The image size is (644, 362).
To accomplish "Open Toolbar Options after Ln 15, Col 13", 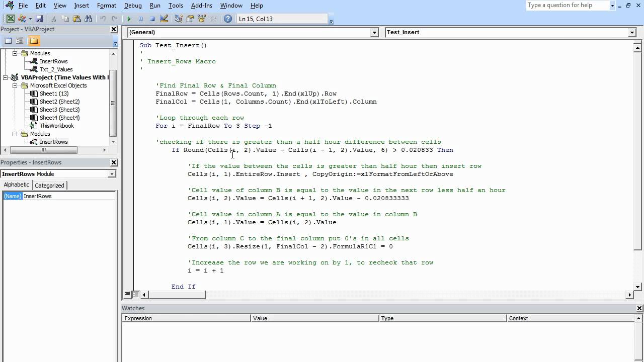I will tap(331, 20).
